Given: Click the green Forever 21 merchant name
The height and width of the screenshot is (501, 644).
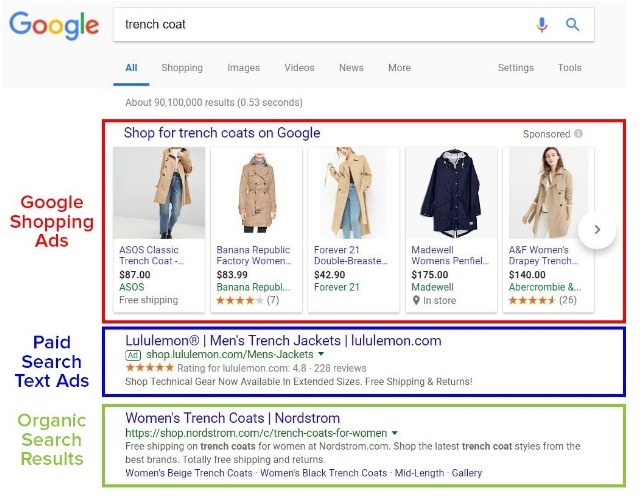Looking at the screenshot, I should pyautogui.click(x=337, y=287).
